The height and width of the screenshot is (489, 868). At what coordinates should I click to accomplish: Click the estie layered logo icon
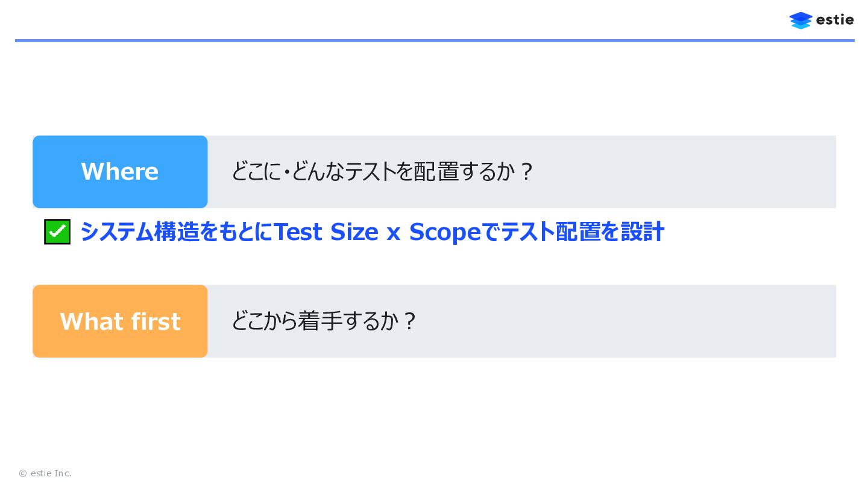coord(800,21)
